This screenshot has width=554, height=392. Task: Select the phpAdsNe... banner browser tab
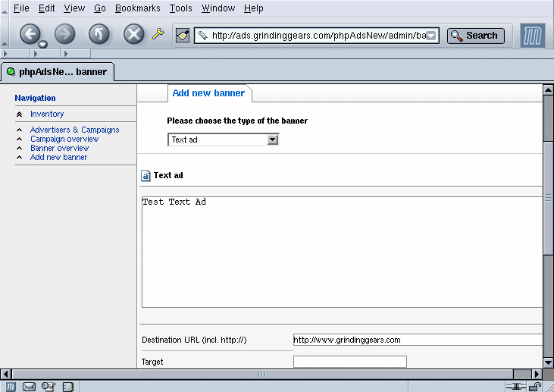[x=58, y=72]
